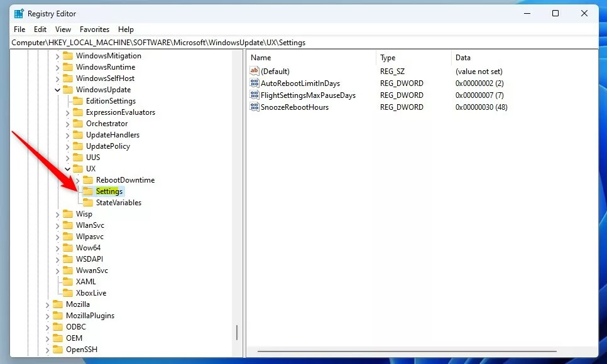Click the (Default) string value icon
This screenshot has width=607, height=364.
[254, 71]
